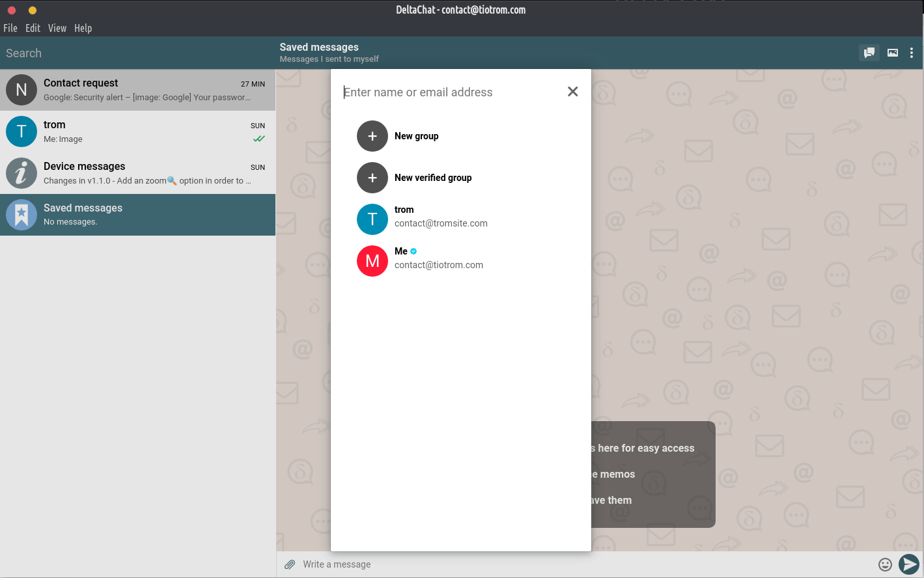Click the trom avatar in chat list
924x578 pixels.
[21, 131]
